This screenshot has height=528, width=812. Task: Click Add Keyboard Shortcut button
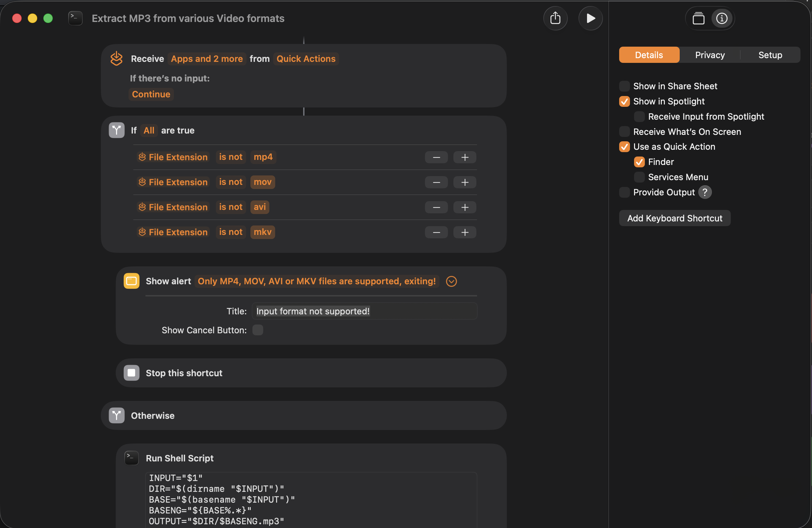pyautogui.click(x=674, y=218)
